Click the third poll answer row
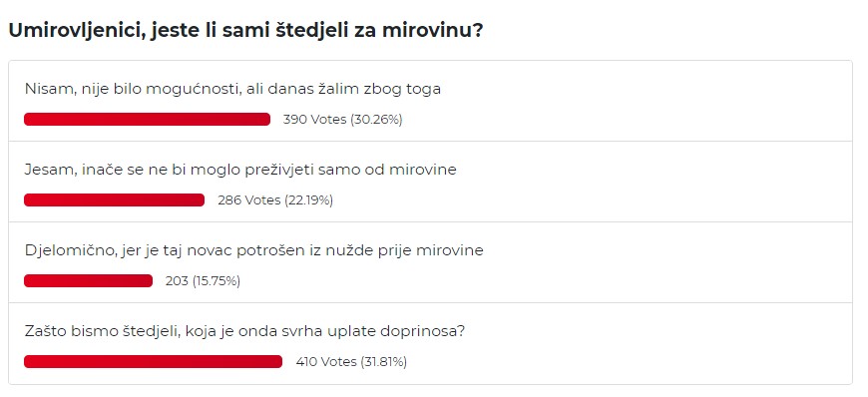 [430, 262]
